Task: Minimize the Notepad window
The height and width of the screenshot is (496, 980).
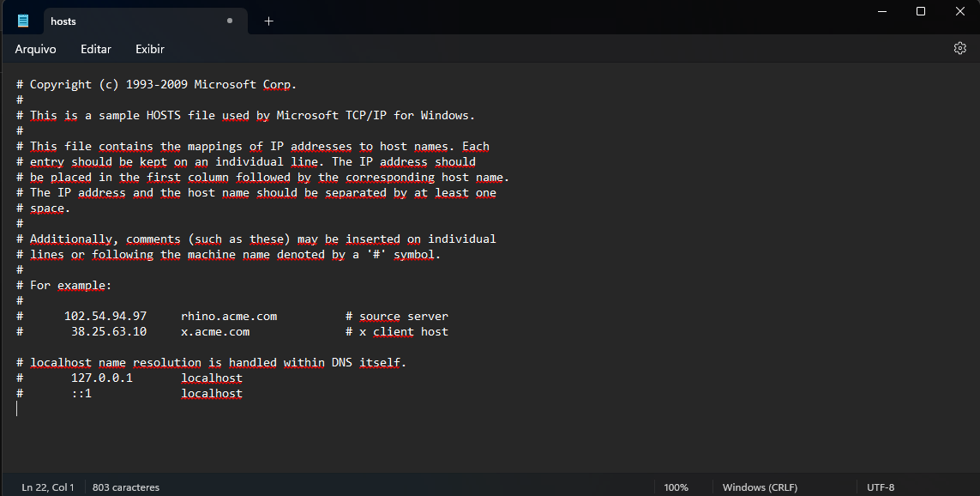Action: pos(882,11)
